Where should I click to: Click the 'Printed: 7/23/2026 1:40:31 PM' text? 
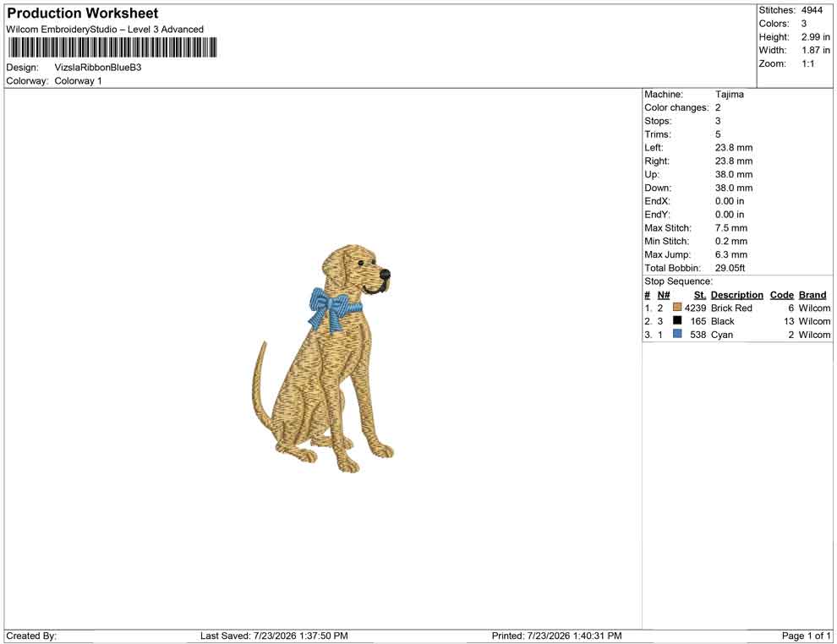click(x=557, y=636)
